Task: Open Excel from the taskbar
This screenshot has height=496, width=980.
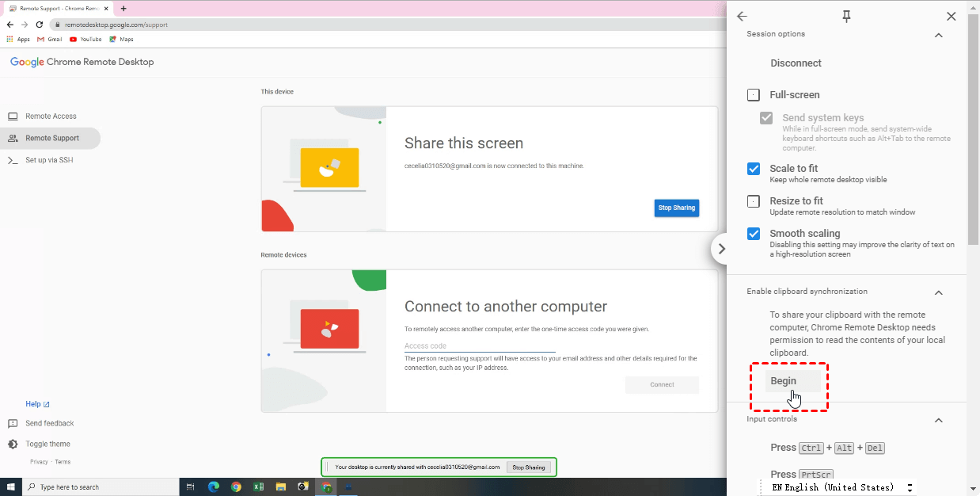Action: tap(258, 486)
